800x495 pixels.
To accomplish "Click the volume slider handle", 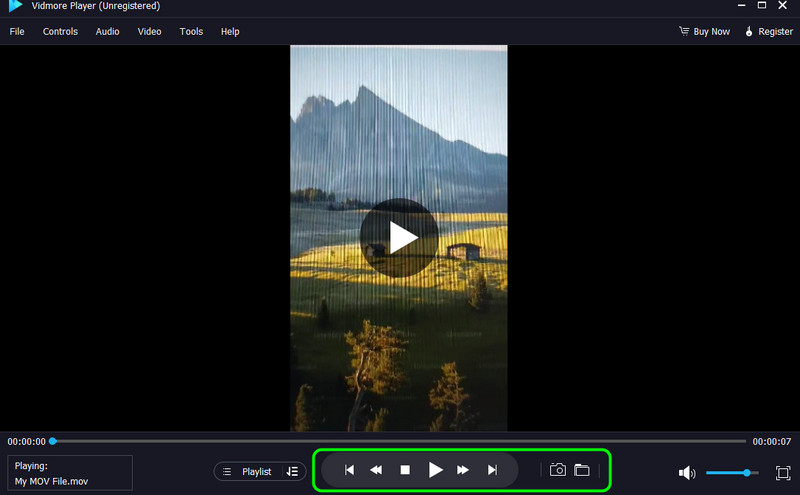I will pos(747,472).
